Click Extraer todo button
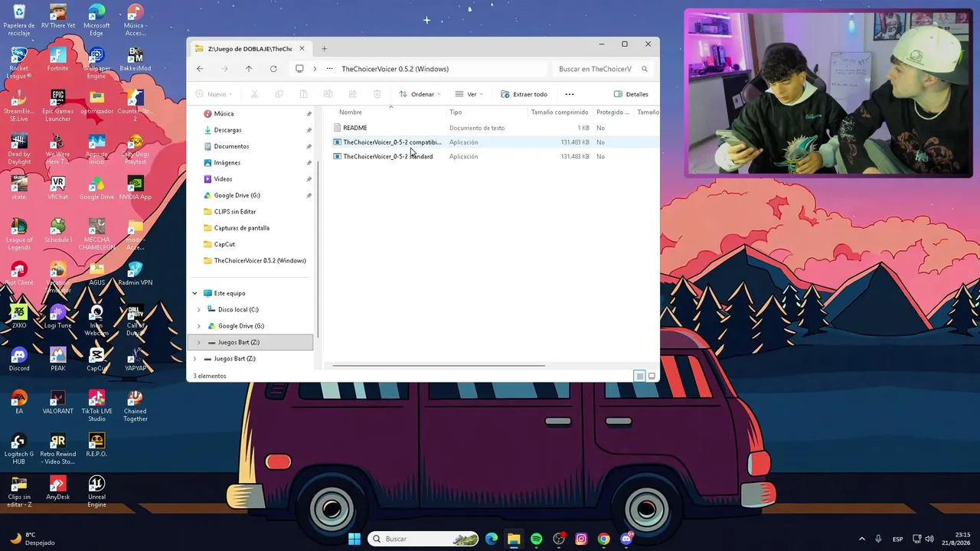The width and height of the screenshot is (980, 551). coord(524,94)
